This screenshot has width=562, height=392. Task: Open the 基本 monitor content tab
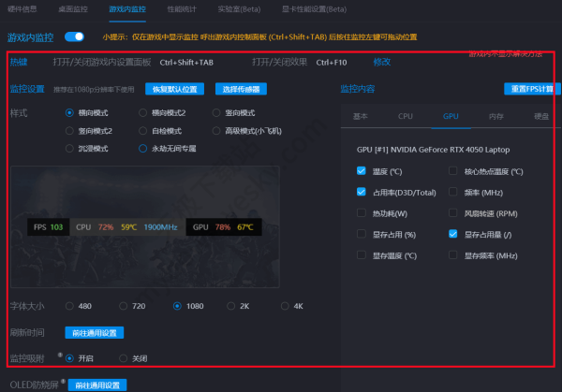(361, 117)
